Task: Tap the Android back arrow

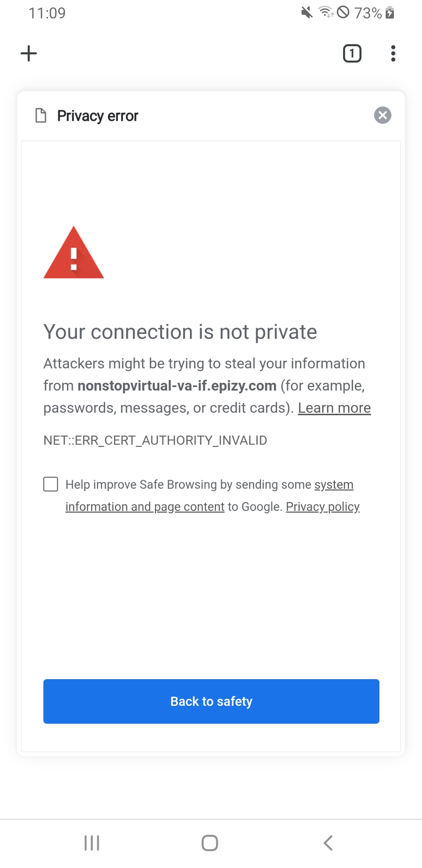Action: [x=328, y=843]
